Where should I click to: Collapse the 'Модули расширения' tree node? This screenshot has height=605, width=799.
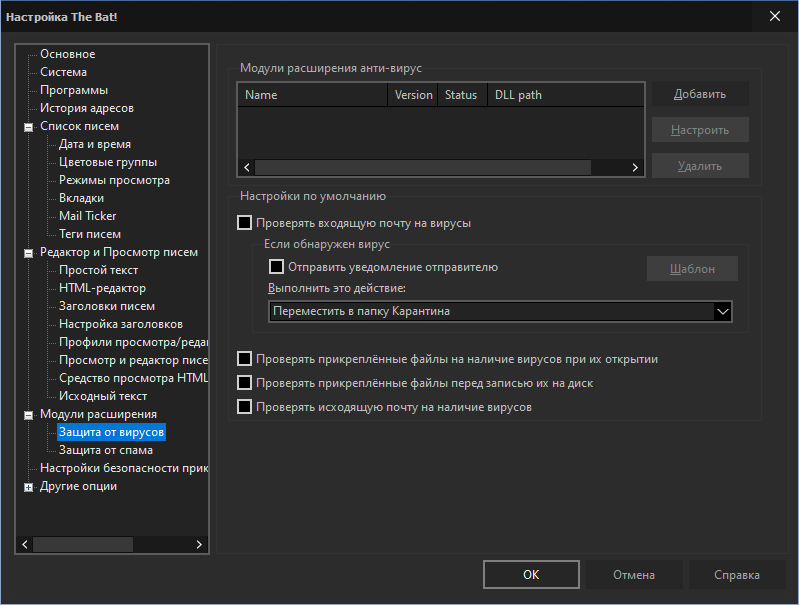tap(29, 415)
